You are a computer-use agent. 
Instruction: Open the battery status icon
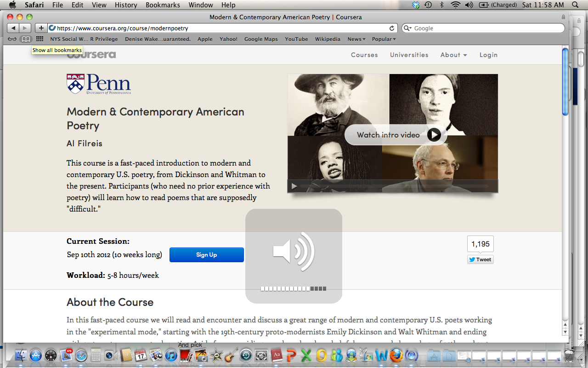(x=484, y=5)
